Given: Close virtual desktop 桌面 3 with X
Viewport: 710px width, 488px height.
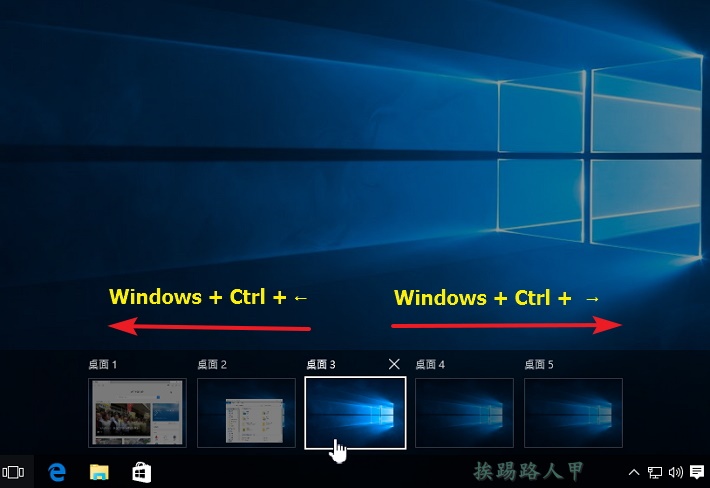Looking at the screenshot, I should coord(394,364).
